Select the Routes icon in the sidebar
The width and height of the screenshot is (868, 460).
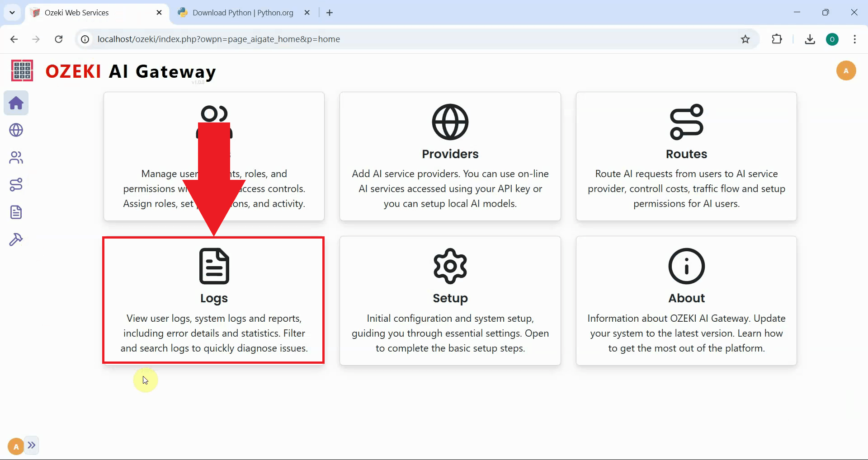point(16,184)
